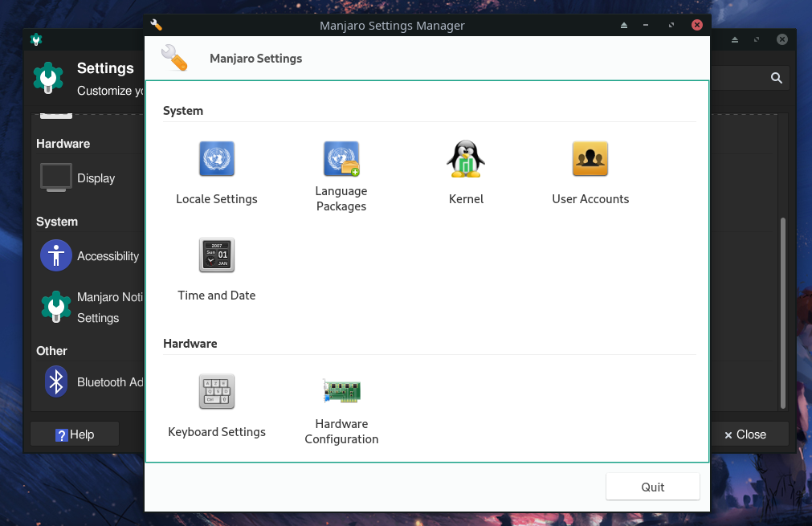Image resolution: width=812 pixels, height=526 pixels.
Task: Maximize the Manjaro Settings Manager window
Action: 671,25
